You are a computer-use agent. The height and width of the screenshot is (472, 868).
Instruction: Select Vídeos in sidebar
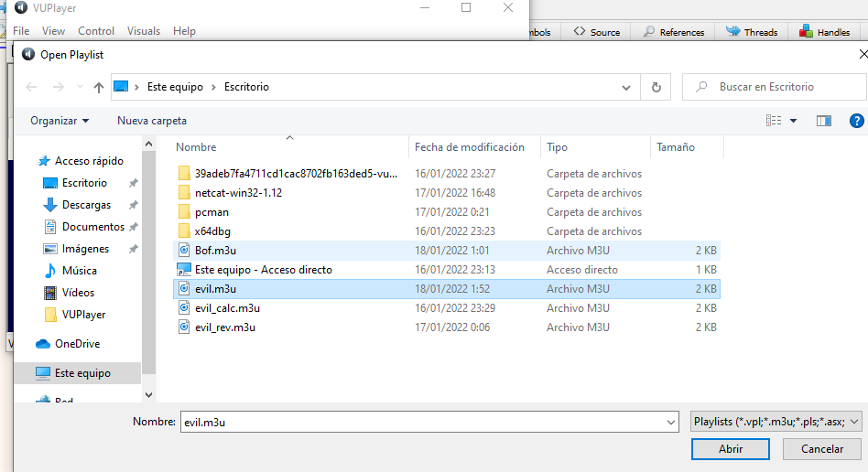[78, 293]
